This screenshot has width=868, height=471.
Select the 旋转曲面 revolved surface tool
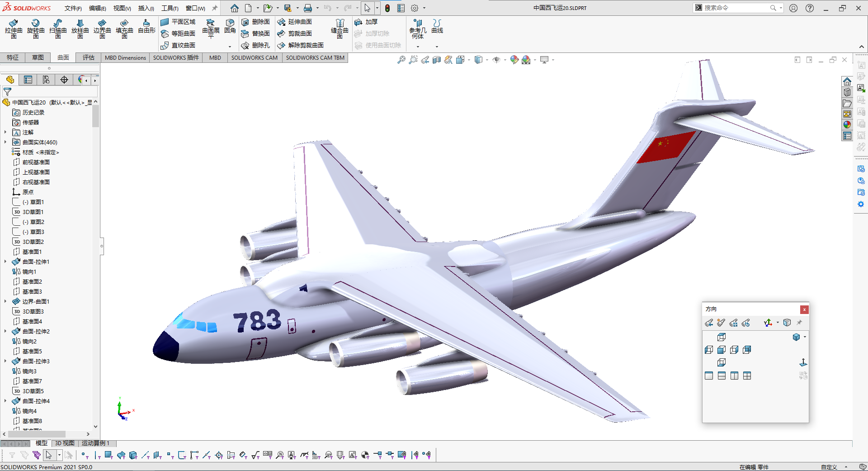click(x=36, y=28)
